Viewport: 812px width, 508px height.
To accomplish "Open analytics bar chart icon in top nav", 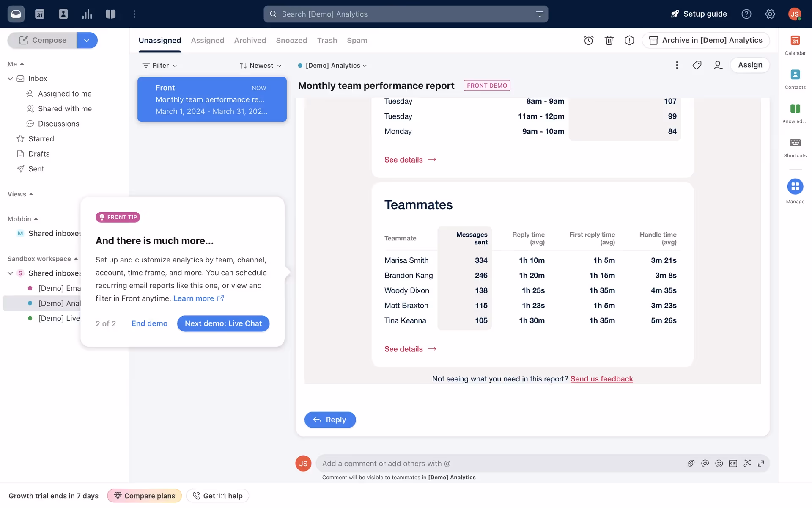I will pyautogui.click(x=87, y=14).
